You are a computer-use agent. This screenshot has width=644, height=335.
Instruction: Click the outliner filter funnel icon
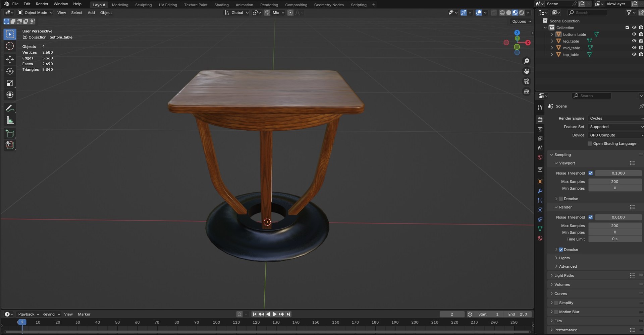coord(629,12)
